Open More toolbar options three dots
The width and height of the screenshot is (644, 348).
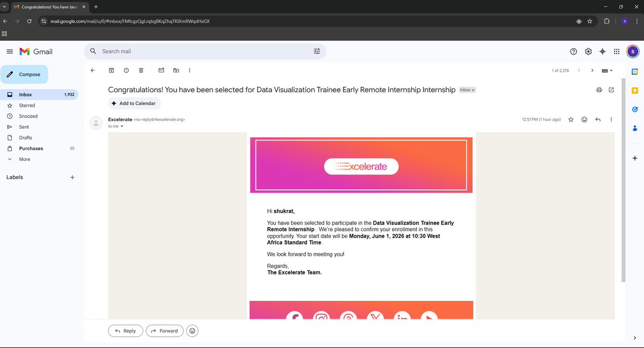tap(189, 70)
